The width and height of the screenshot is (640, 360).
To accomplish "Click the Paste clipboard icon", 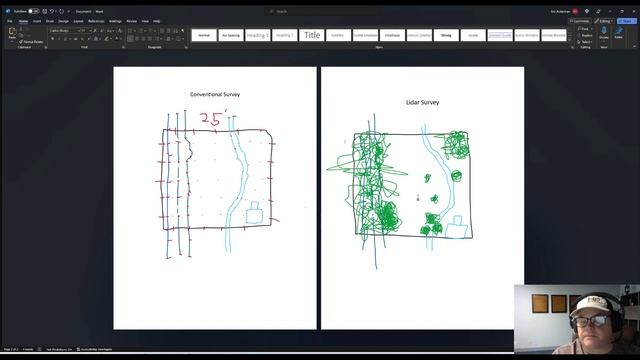I will (12, 31).
